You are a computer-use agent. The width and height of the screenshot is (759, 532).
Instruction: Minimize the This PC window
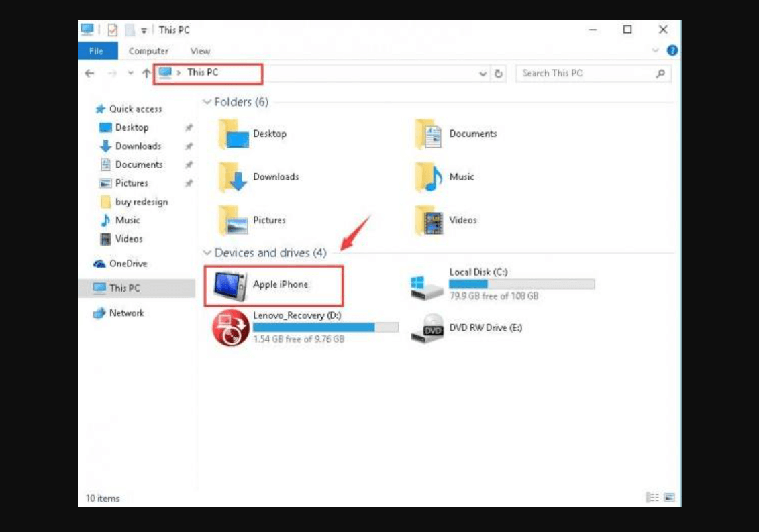coord(593,30)
